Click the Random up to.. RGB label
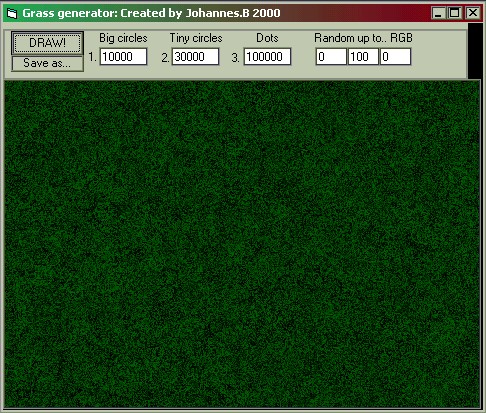 click(363, 38)
